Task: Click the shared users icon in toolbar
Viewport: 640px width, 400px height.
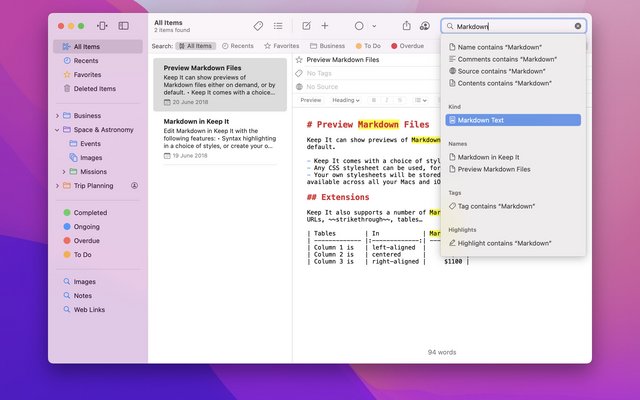Action: [424, 26]
